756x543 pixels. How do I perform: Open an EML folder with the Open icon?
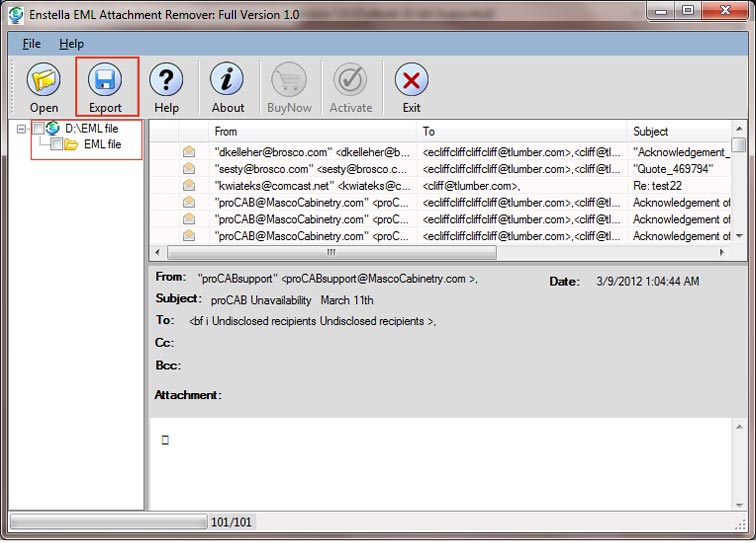point(44,80)
